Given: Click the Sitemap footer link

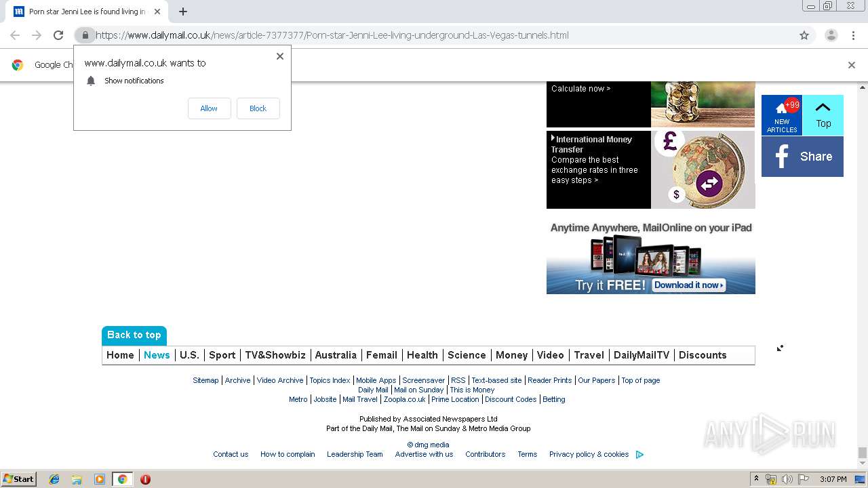Looking at the screenshot, I should pyautogui.click(x=205, y=380).
